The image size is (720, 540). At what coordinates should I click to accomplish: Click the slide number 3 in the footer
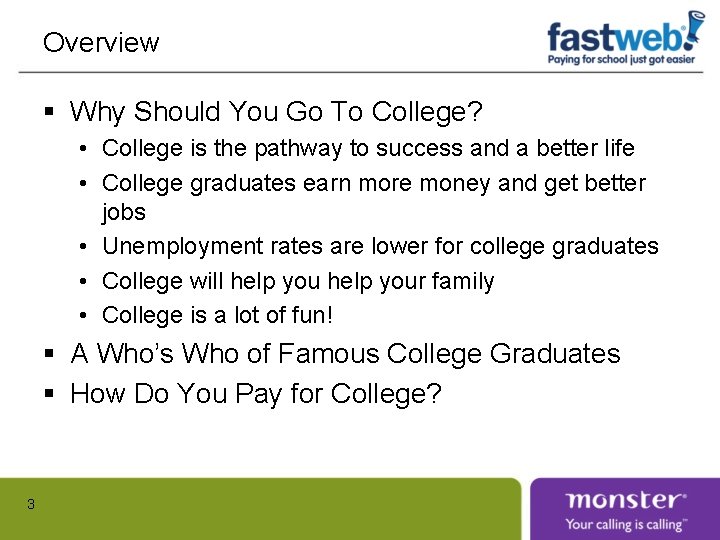31,505
